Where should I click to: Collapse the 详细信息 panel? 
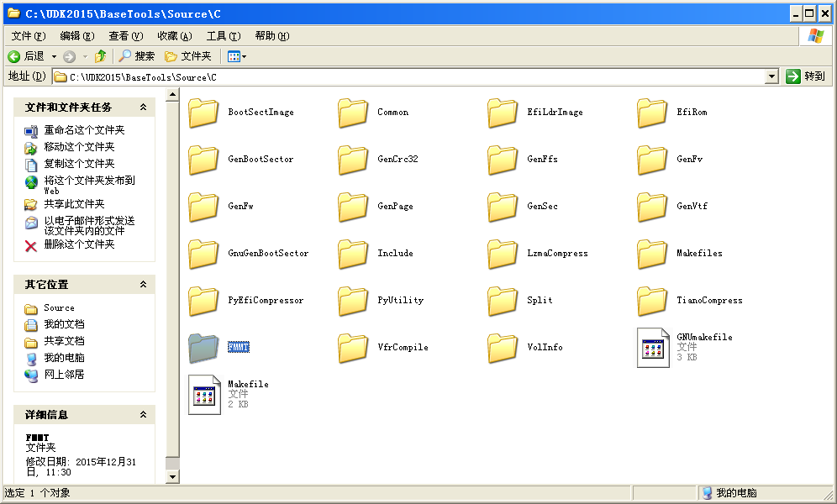point(143,414)
